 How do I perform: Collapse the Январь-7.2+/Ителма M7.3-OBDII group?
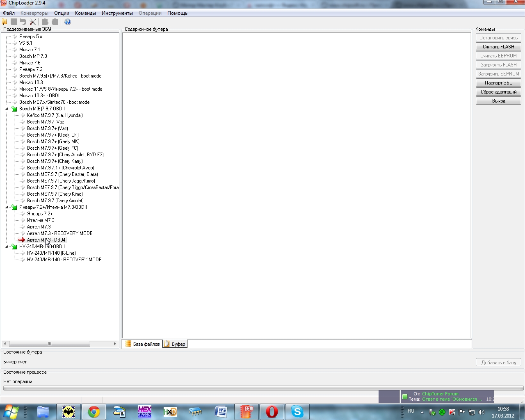pos(7,207)
